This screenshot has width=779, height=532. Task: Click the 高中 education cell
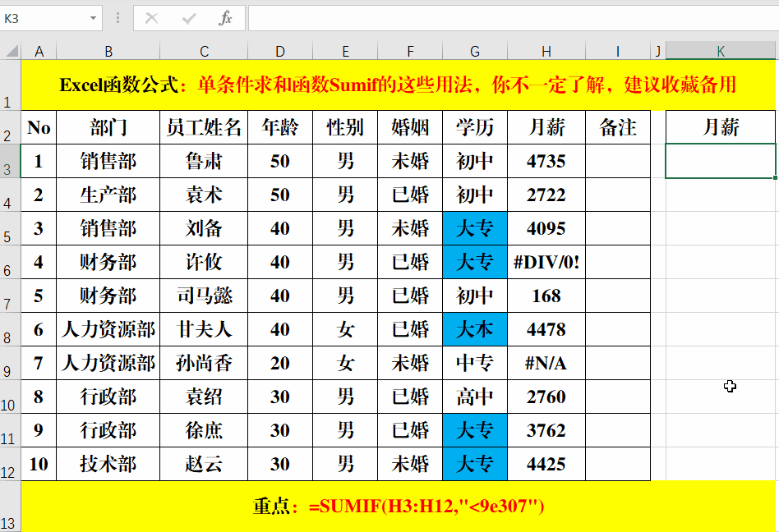pyautogui.click(x=475, y=397)
